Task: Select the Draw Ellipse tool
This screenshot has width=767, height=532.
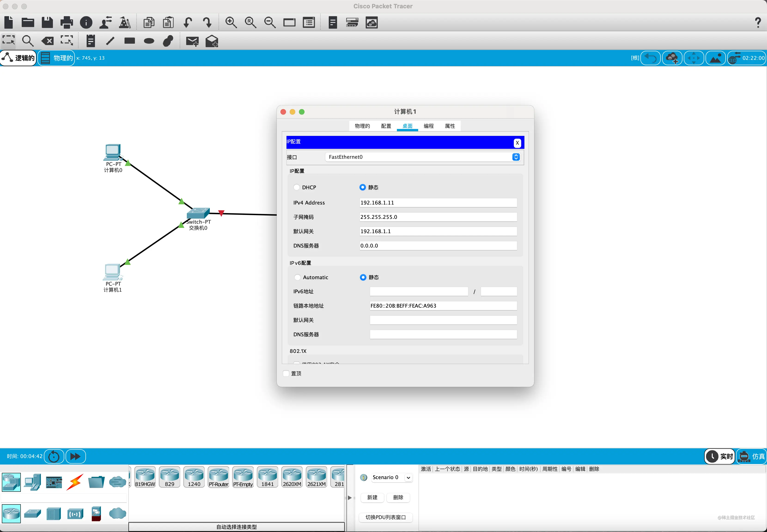Action: [149, 41]
